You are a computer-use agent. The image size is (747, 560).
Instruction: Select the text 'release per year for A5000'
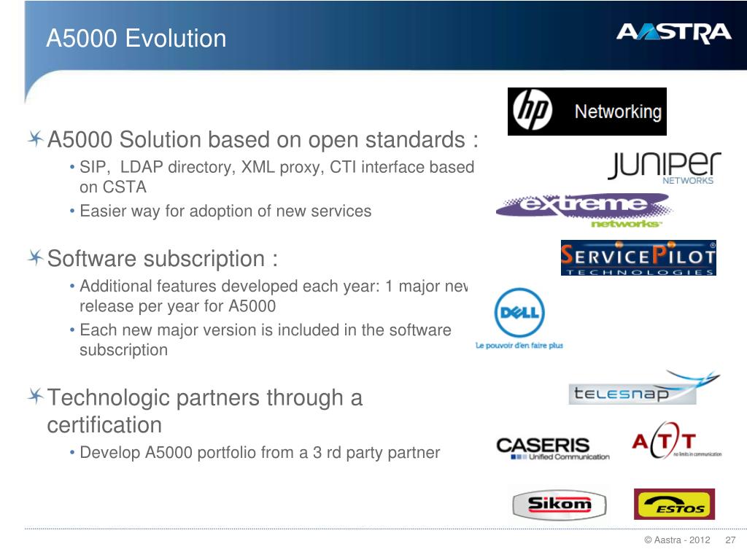point(178,306)
